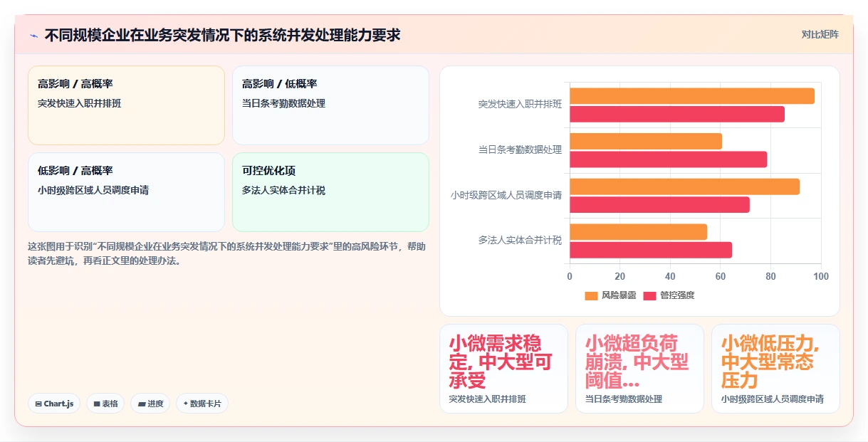Open the 可控优化项 green card

(330, 192)
